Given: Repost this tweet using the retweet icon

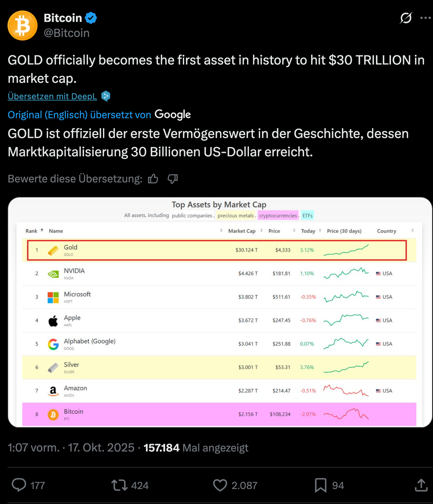Looking at the screenshot, I should click(119, 486).
